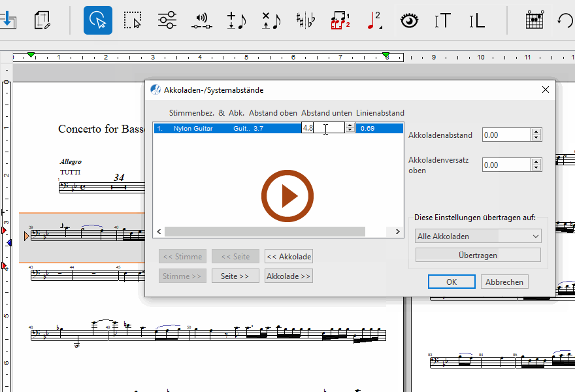Click the Akkoladenabstand input field
The width and height of the screenshot is (575, 392).
pyautogui.click(x=506, y=135)
